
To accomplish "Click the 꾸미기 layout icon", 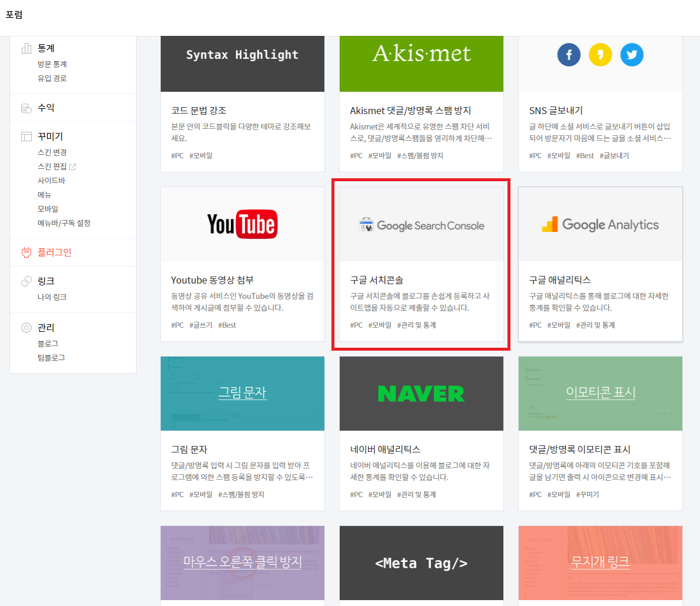I will click(x=26, y=136).
